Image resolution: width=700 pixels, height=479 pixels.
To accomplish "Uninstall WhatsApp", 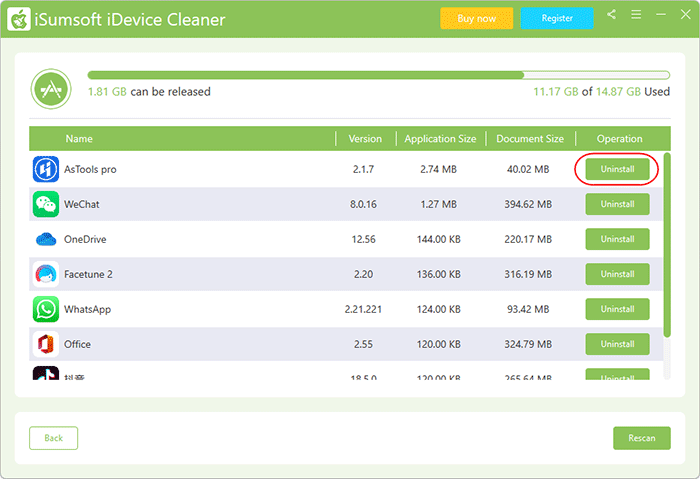I will (x=617, y=309).
